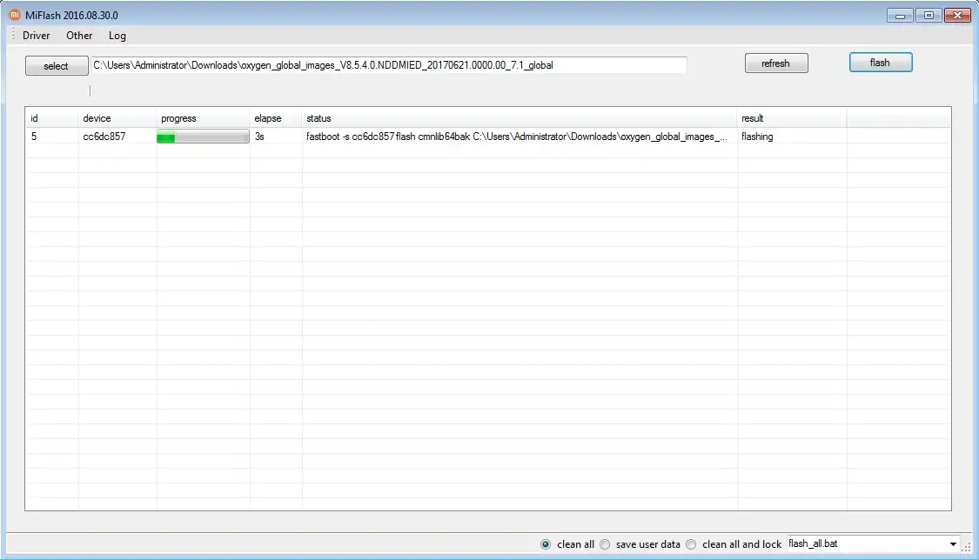Click the elapse column header
Image resolution: width=979 pixels, height=560 pixels.
pyautogui.click(x=267, y=118)
